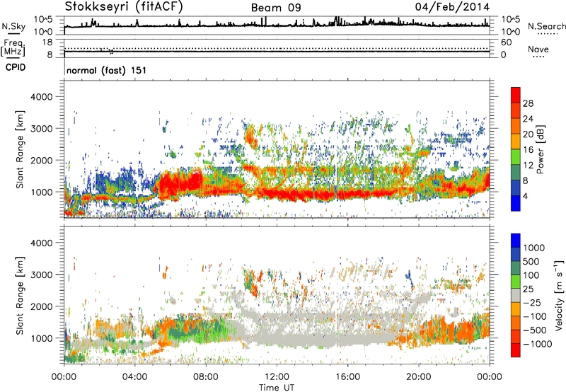Image resolution: width=566 pixels, height=392 pixels.
Task: Click the 'Nave' legend label
Action: coord(538,50)
